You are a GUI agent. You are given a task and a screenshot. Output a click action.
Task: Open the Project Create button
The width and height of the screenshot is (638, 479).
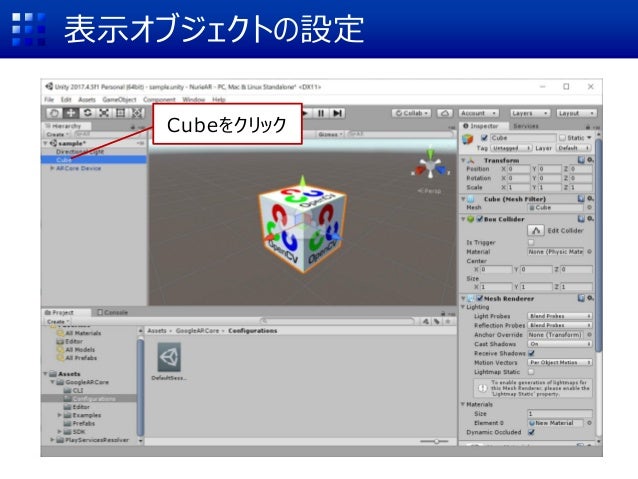pyautogui.click(x=57, y=322)
